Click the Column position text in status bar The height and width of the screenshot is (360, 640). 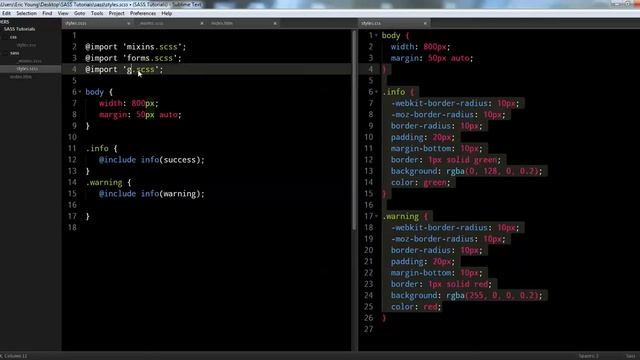tap(15, 356)
